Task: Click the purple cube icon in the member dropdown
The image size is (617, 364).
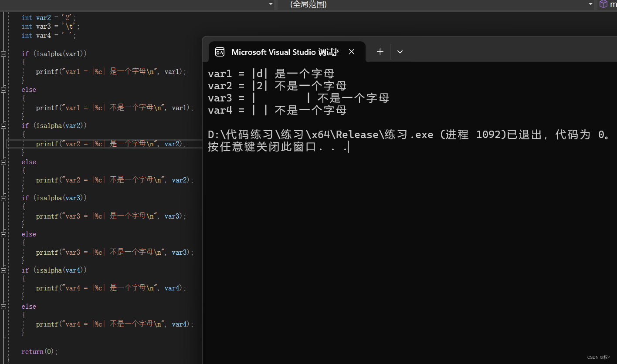Action: [x=603, y=4]
